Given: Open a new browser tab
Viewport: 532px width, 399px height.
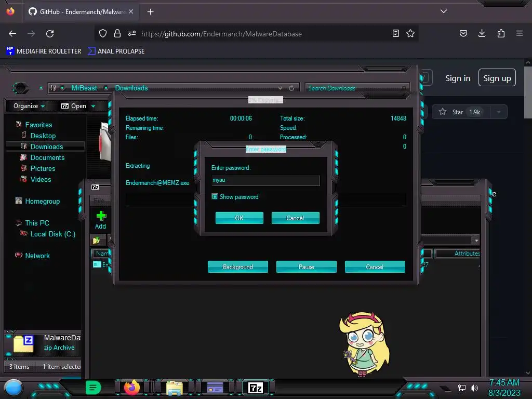Looking at the screenshot, I should click(150, 12).
